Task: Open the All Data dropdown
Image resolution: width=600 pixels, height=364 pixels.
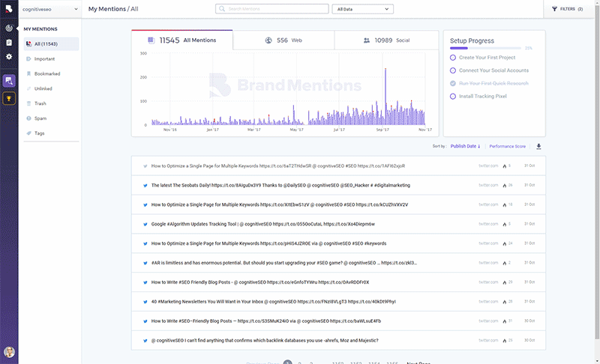Action: [x=361, y=9]
